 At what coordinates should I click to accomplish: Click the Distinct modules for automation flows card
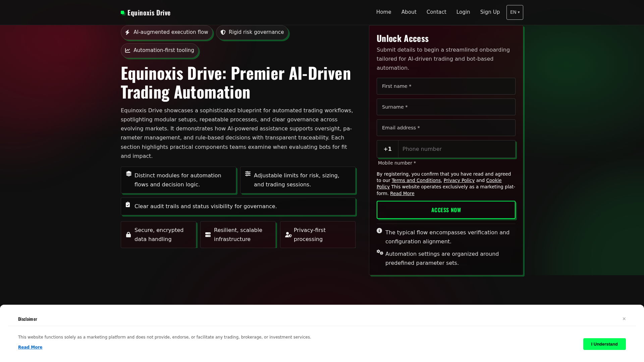178,180
